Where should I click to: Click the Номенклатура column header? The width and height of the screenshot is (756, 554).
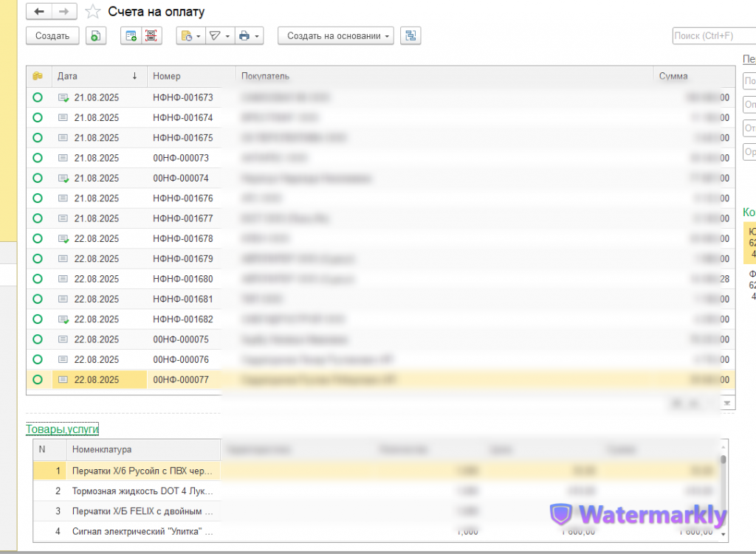(x=143, y=449)
